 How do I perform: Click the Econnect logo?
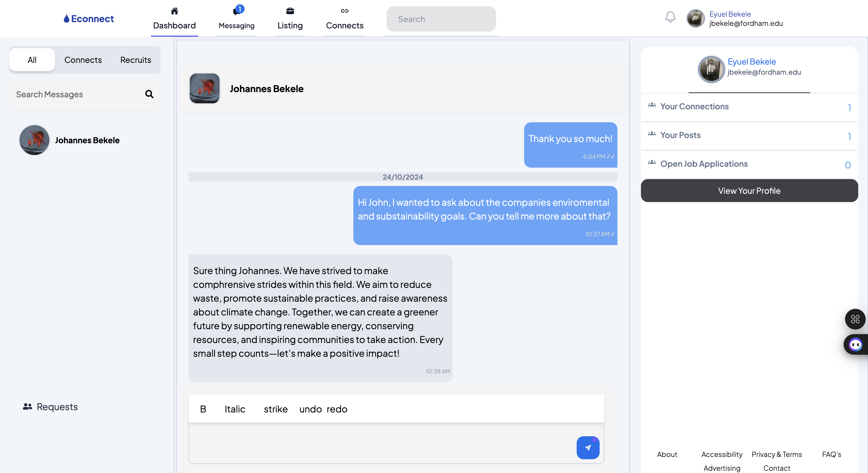pos(89,19)
